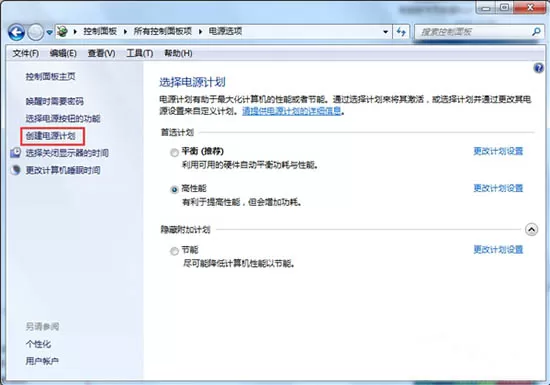Click 创建电源计划 link

[x=51, y=136]
